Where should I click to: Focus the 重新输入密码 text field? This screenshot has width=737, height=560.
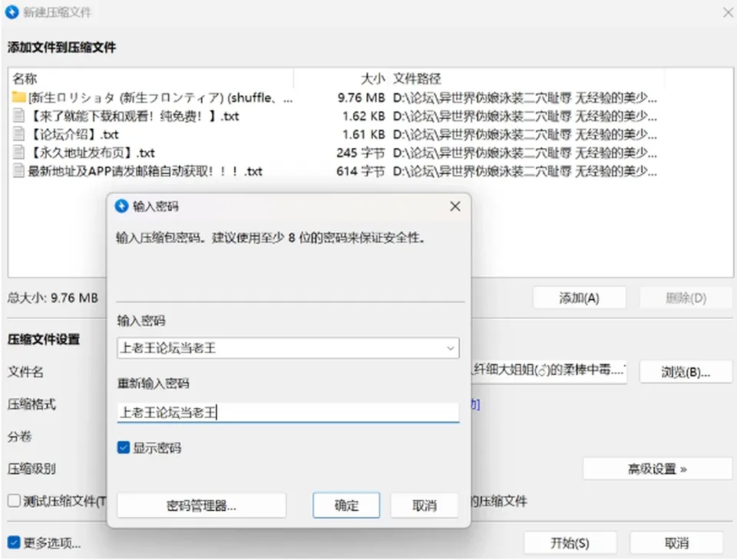[x=288, y=412]
